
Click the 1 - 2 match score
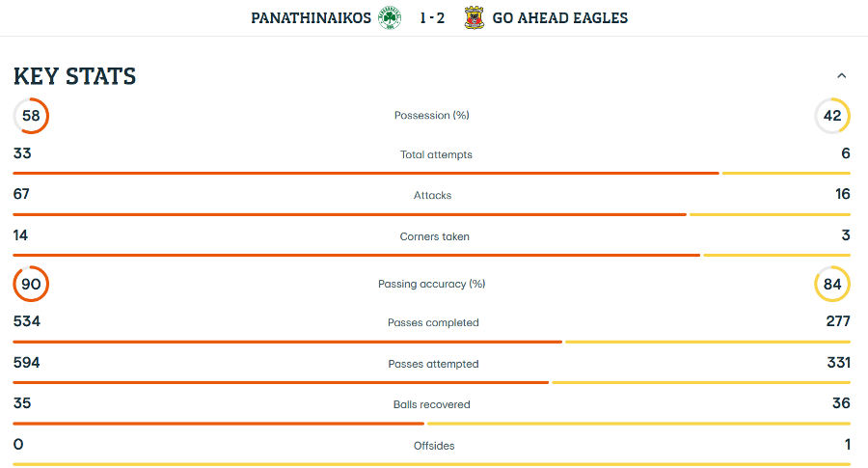432,18
